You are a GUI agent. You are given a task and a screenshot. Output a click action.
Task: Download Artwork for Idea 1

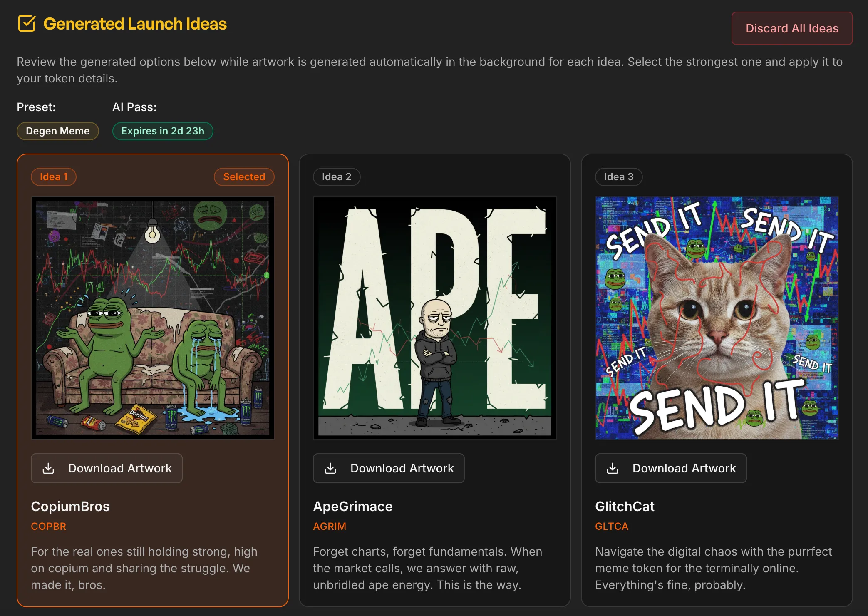[107, 468]
